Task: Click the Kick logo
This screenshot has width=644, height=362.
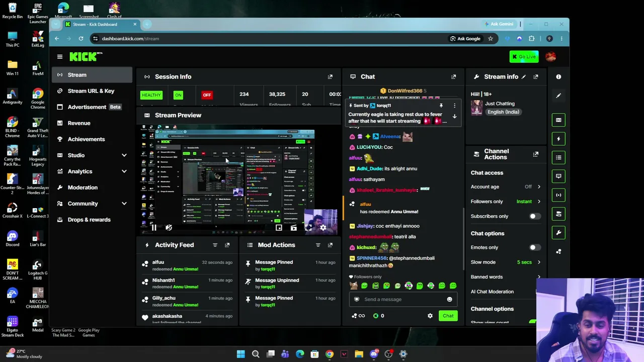Action: pos(86,56)
